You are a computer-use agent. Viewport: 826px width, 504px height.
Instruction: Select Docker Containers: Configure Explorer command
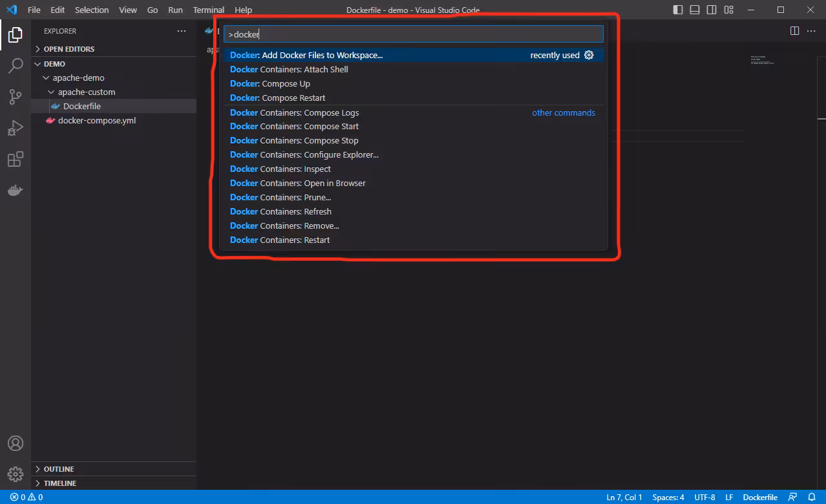click(x=414, y=154)
